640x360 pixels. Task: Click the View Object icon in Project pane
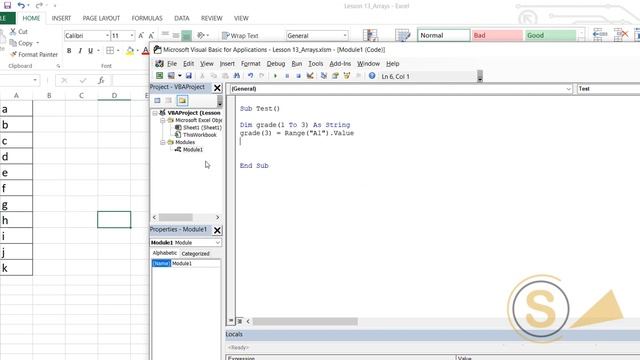tap(169, 100)
